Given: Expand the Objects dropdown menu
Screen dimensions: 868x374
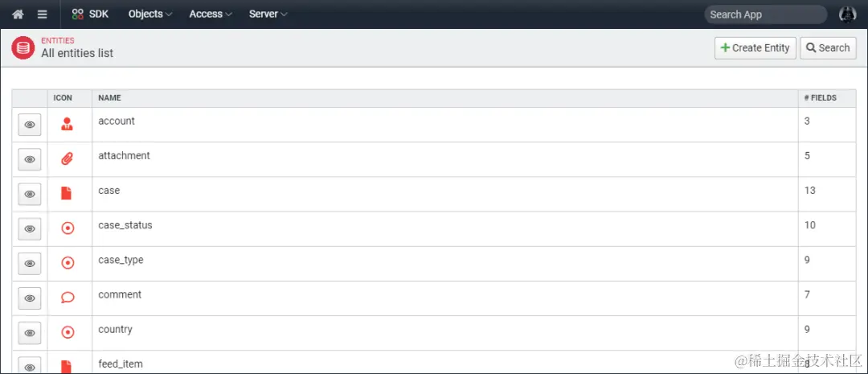Looking at the screenshot, I should 150,14.
